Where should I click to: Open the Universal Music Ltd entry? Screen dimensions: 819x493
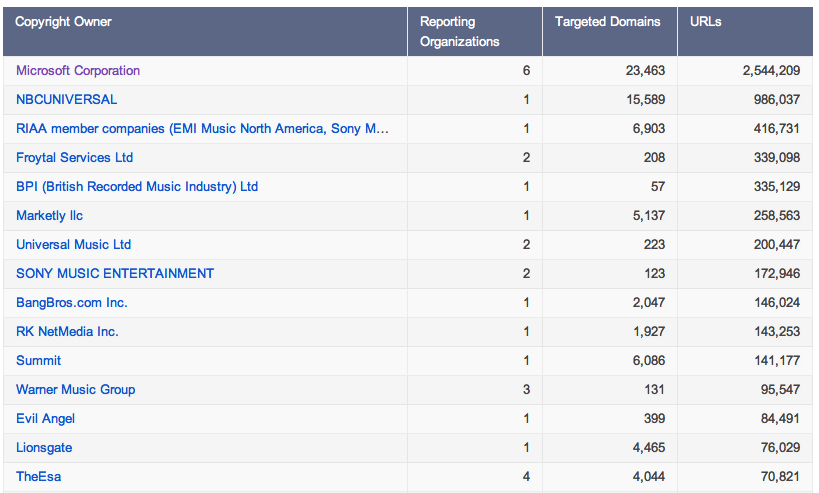[x=74, y=245]
